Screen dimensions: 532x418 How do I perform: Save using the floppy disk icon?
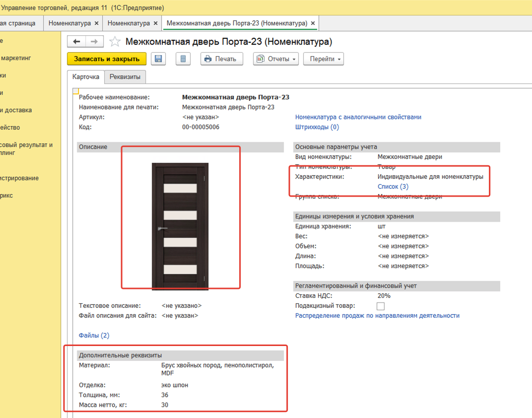(158, 59)
